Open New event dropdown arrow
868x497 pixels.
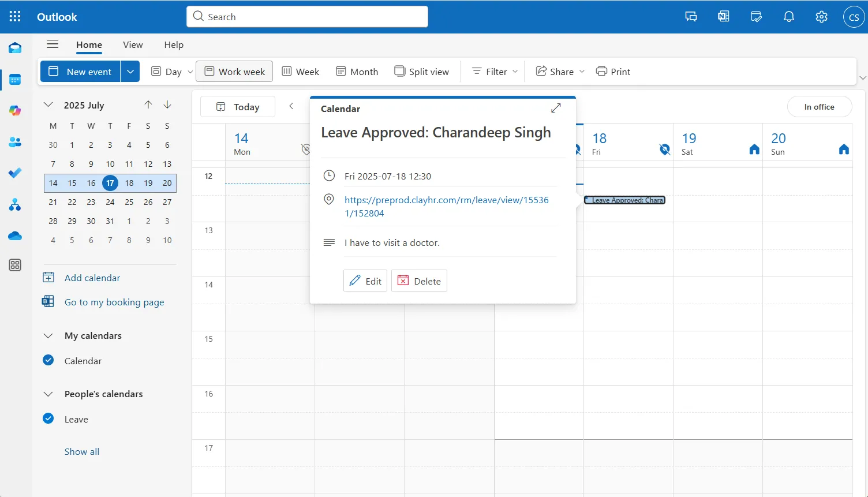click(x=130, y=72)
